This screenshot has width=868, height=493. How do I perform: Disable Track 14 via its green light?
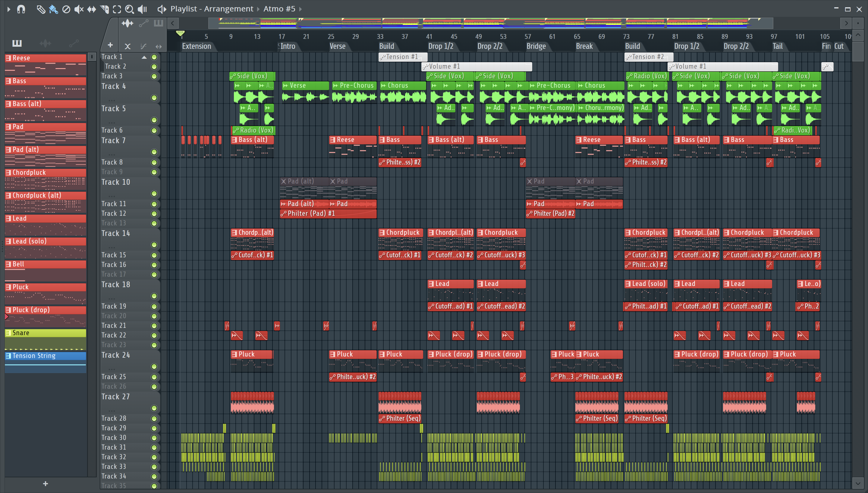point(154,245)
